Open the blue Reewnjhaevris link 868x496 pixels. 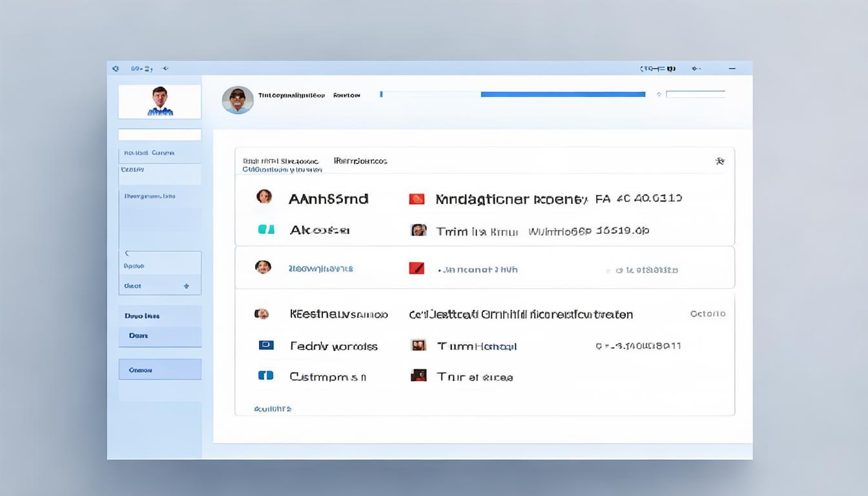point(320,269)
